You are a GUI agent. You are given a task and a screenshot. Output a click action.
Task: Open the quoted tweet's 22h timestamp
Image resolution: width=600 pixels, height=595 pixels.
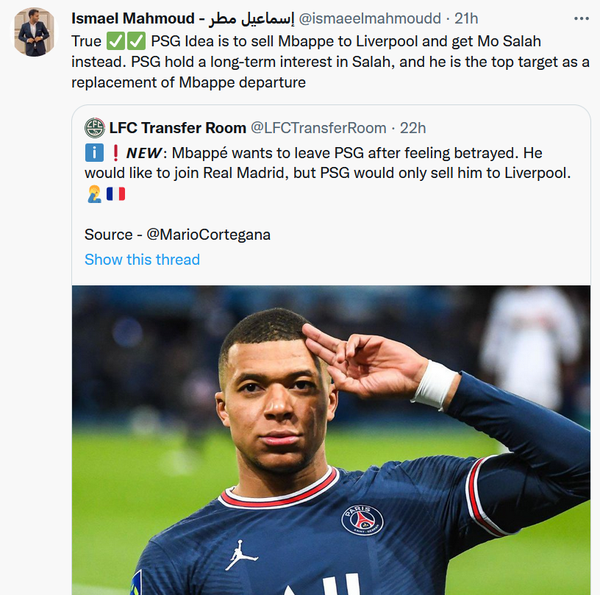pos(412,127)
